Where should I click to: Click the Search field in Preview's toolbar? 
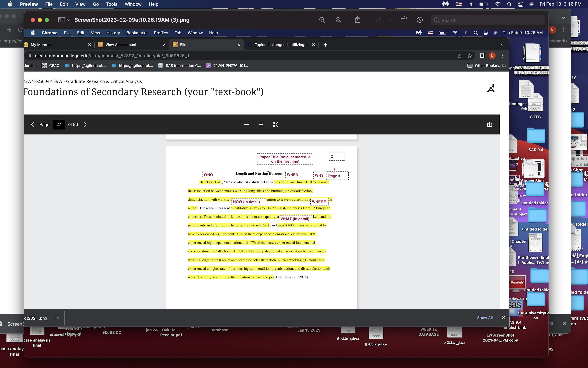487,20
